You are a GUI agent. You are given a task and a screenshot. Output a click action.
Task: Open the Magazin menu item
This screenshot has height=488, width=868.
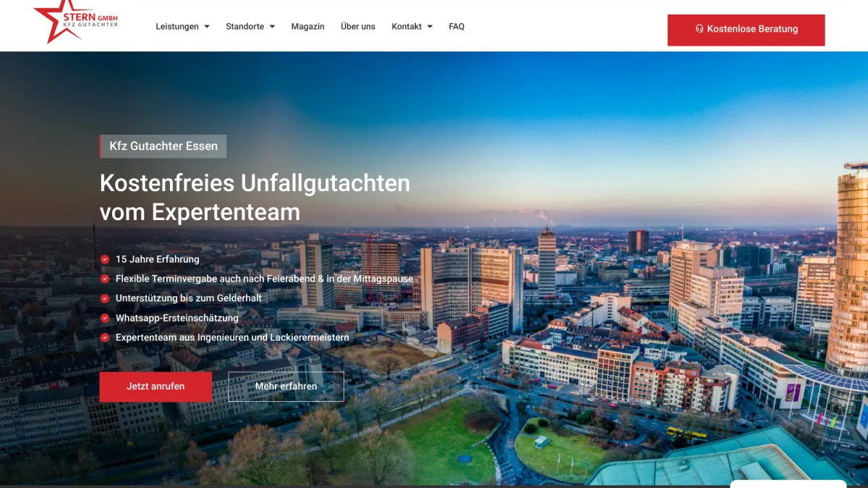(308, 26)
